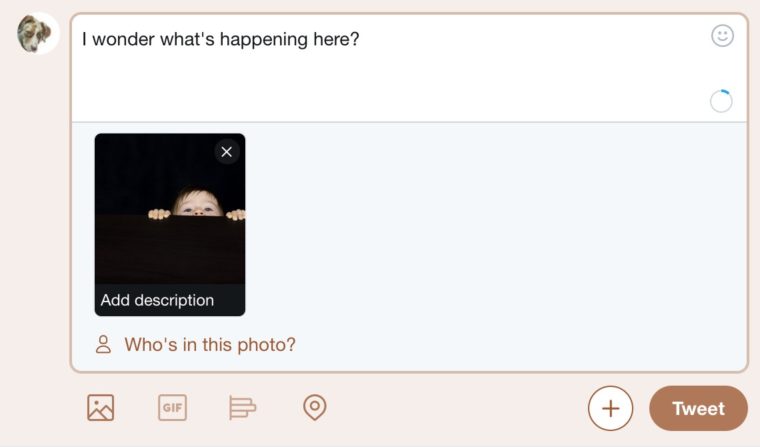Viewport: 760px width, 447px height.
Task: Click the word wonder in the tweet text
Action: (124, 39)
